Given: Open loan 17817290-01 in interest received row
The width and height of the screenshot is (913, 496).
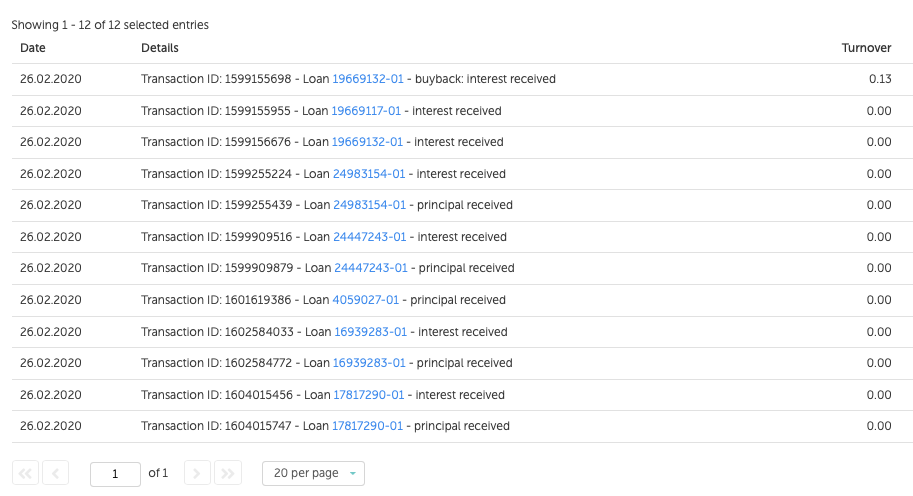Looking at the screenshot, I should tap(367, 395).
